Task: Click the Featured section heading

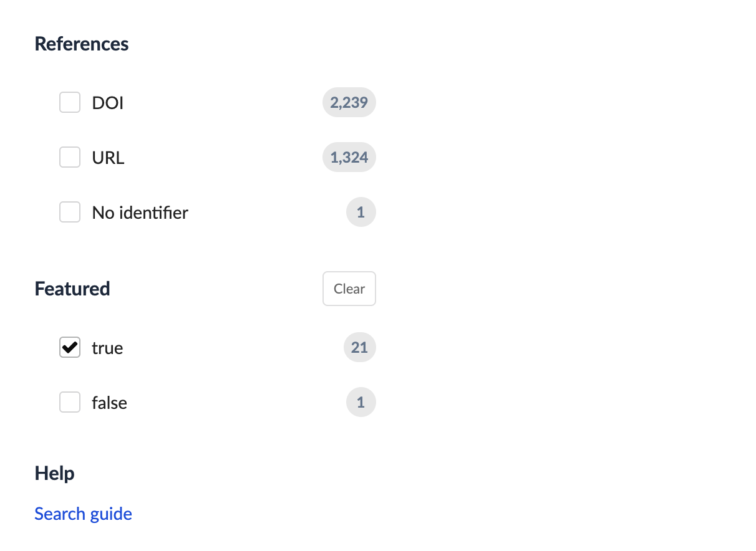Action: (72, 289)
